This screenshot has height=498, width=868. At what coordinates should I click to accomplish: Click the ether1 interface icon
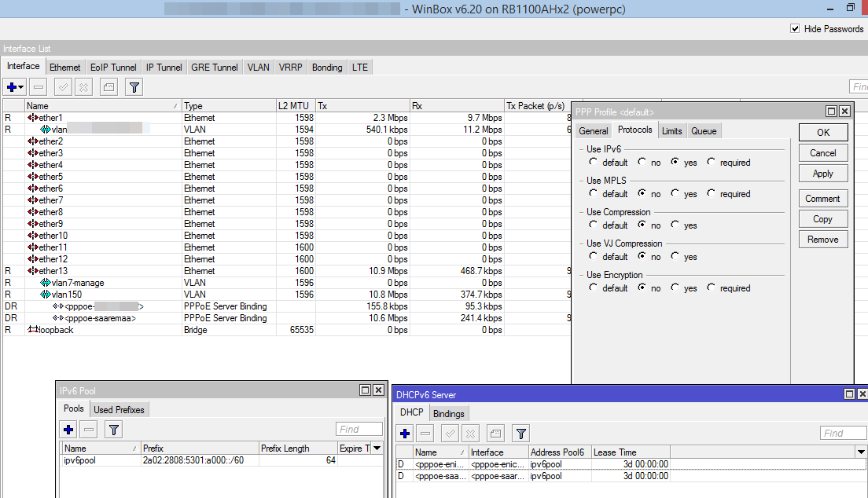(x=33, y=118)
